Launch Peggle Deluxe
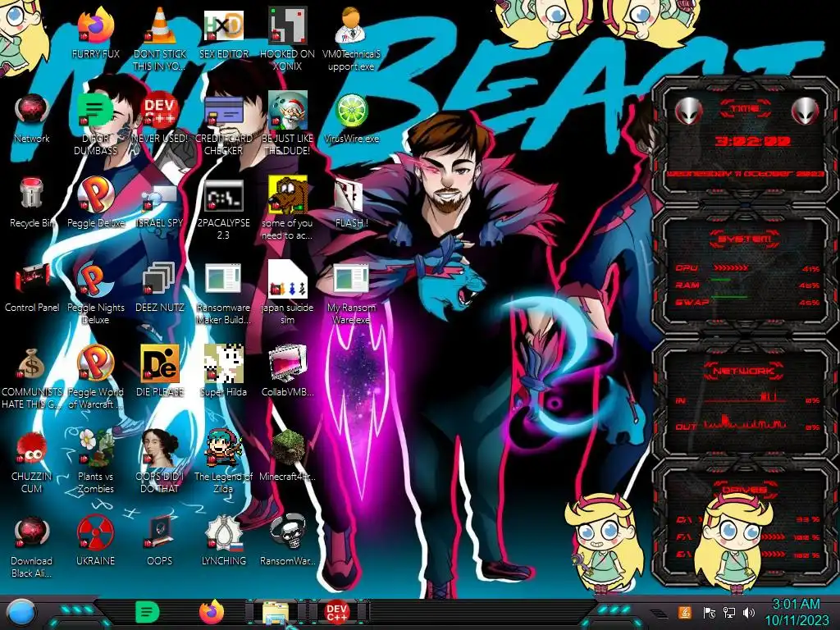 tap(95, 195)
